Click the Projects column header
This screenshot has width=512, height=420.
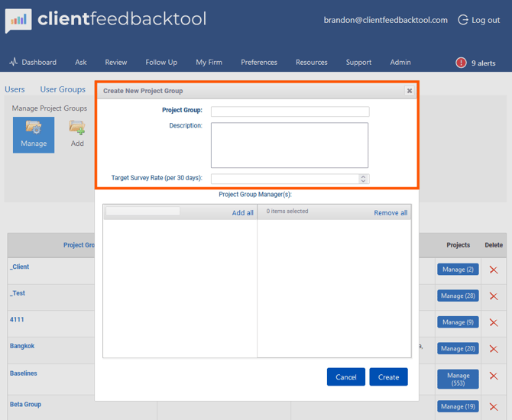tap(458, 245)
